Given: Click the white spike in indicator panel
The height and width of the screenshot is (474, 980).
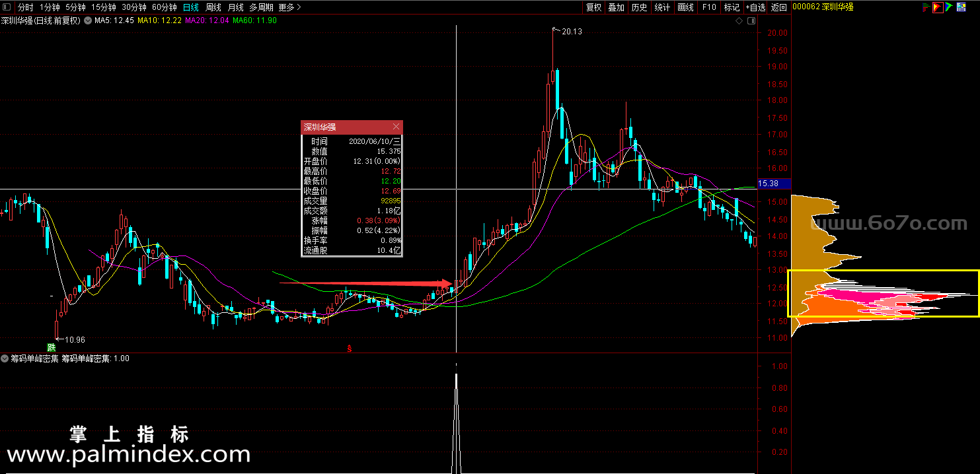Looking at the screenshot, I should 456,423.
